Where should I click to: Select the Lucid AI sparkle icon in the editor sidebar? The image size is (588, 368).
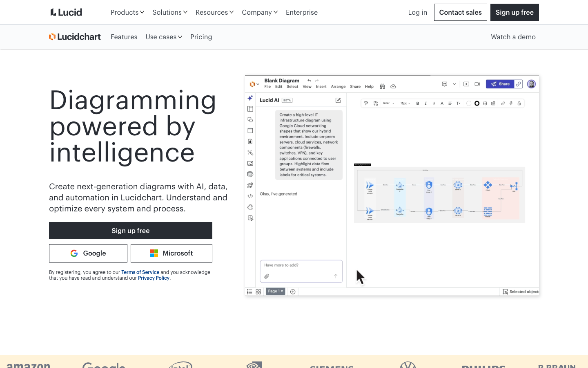pos(250,98)
